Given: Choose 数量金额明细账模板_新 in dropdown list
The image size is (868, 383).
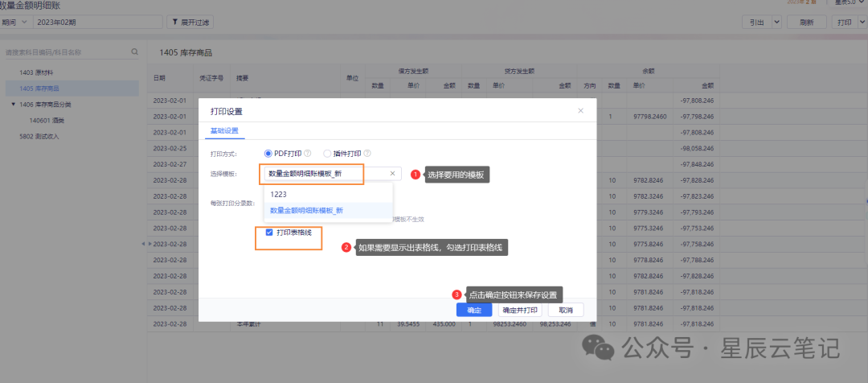Looking at the screenshot, I should [x=328, y=210].
